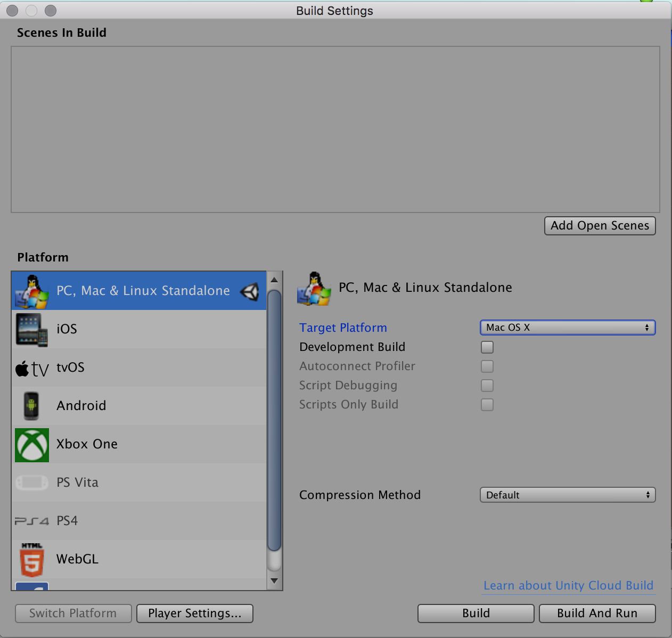Select the PS Vita platform row
This screenshot has height=638, width=672.
(139, 482)
